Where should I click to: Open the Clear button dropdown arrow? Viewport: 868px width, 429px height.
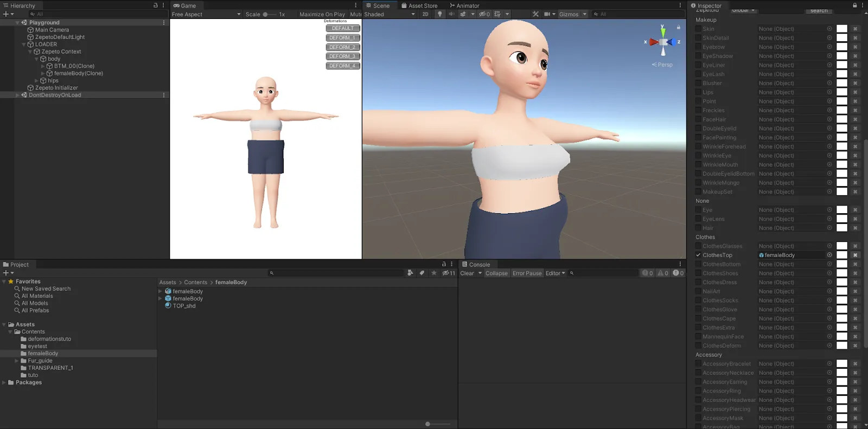(x=480, y=273)
